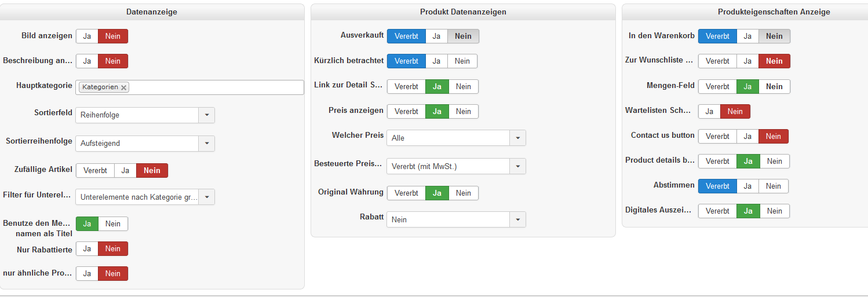This screenshot has height=297, width=868.
Task: Set Benutze den Menünamen als Titel to Nein
Action: [x=113, y=224]
